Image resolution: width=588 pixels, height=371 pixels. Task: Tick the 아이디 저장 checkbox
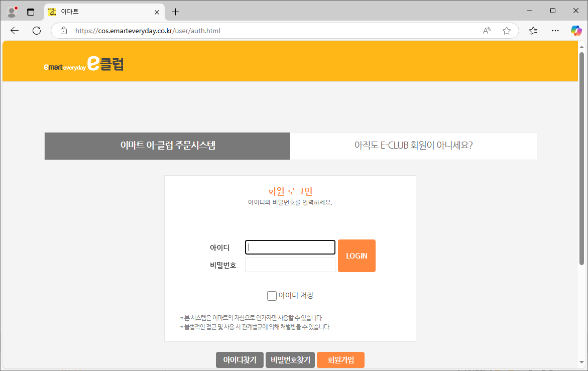tap(272, 296)
